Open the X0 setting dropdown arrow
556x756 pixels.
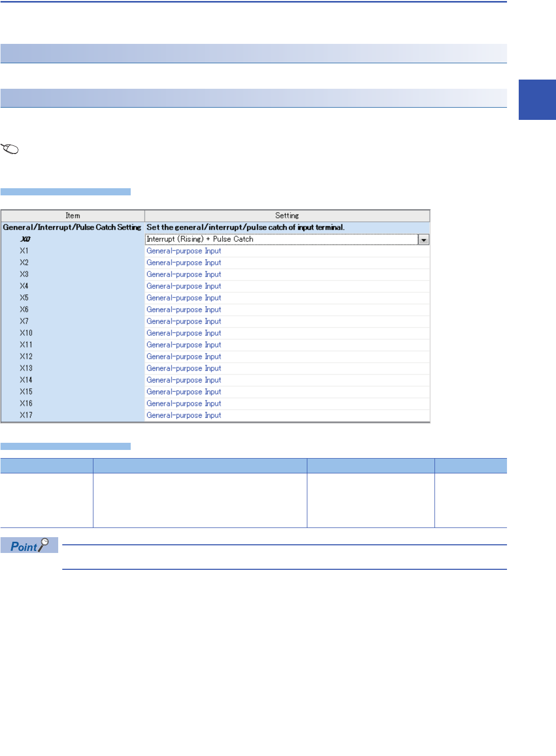pyautogui.click(x=423, y=240)
